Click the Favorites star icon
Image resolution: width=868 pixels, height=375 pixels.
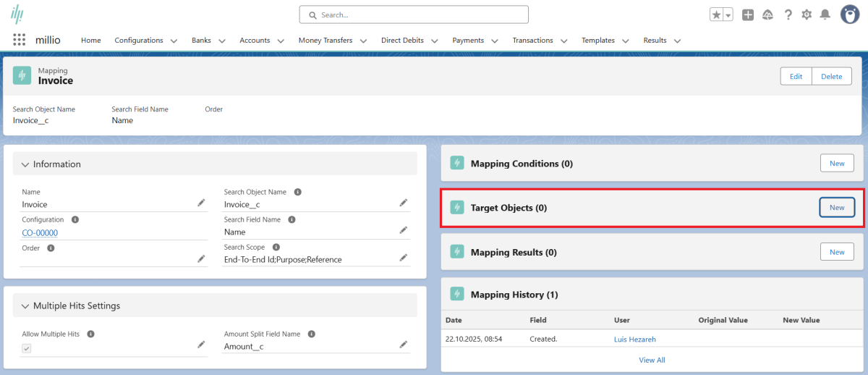(716, 15)
